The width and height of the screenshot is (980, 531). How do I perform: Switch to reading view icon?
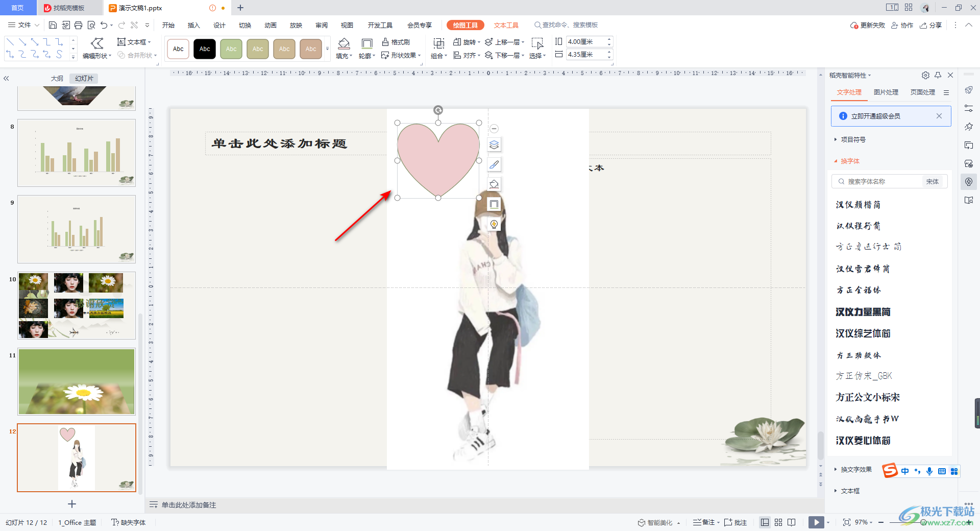tap(792, 522)
